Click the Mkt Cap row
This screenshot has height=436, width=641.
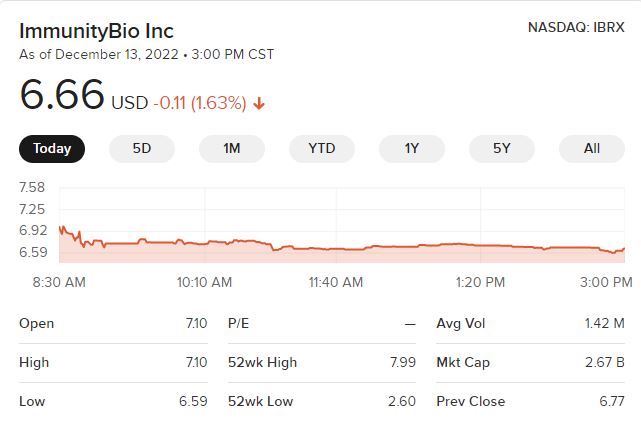coord(531,362)
